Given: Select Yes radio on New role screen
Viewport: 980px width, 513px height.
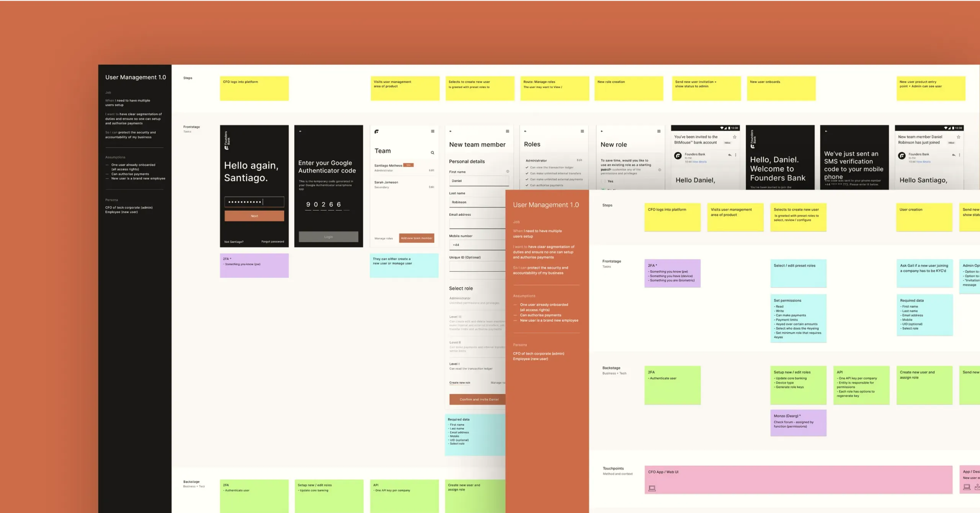Looking at the screenshot, I should [604, 181].
